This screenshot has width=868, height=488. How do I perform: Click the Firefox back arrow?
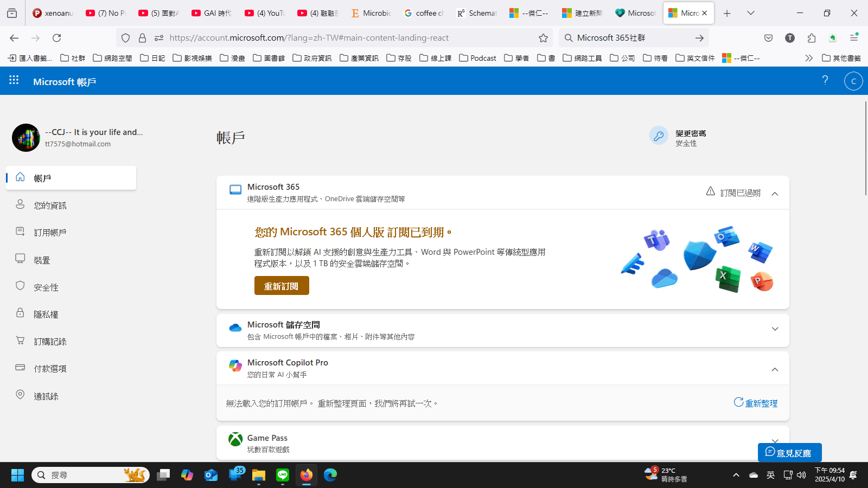[14, 38]
